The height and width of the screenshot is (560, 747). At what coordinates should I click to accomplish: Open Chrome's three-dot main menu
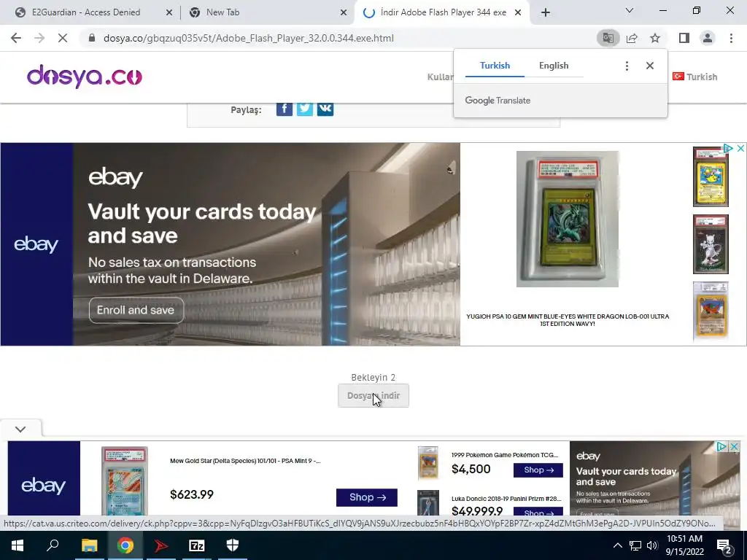pyautogui.click(x=731, y=38)
